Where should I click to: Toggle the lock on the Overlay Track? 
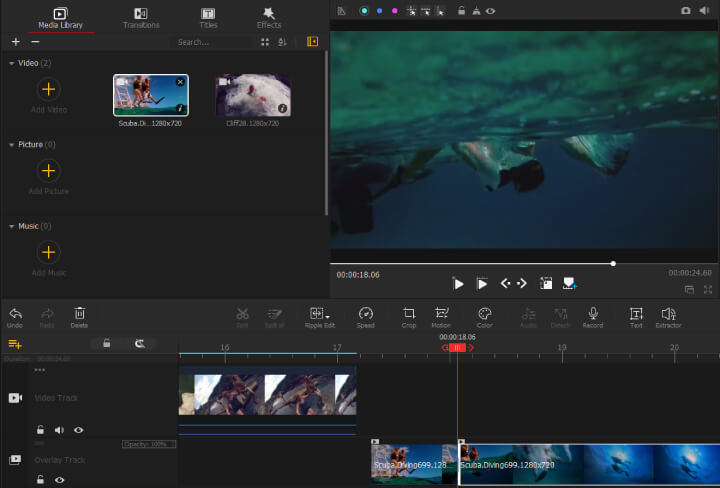[x=41, y=480]
